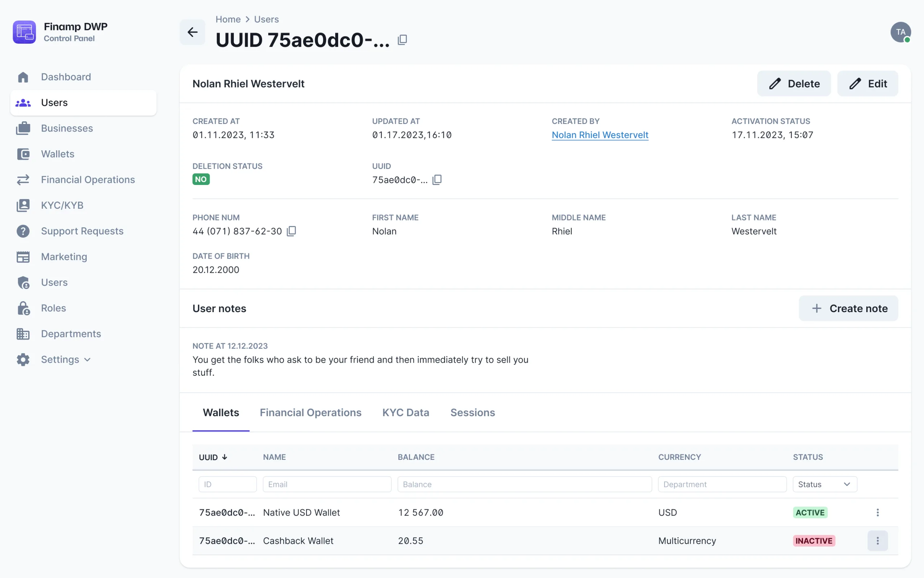Open actions menu for Native USD Wallet
Screen dimensions: 924x578
pyautogui.click(x=877, y=513)
